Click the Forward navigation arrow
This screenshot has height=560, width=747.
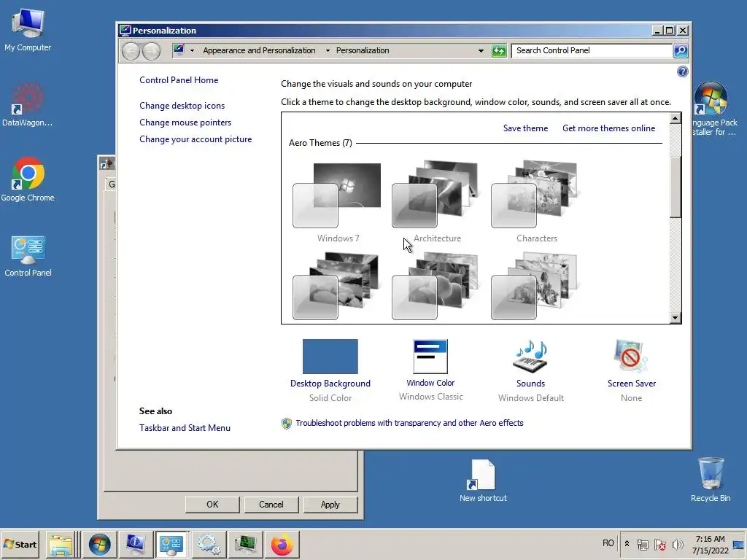point(152,51)
